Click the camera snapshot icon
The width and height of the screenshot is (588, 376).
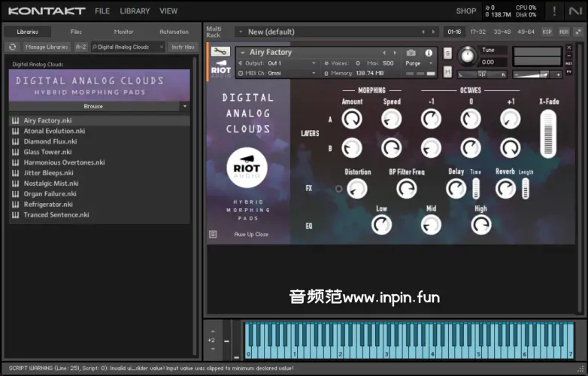[x=411, y=53]
